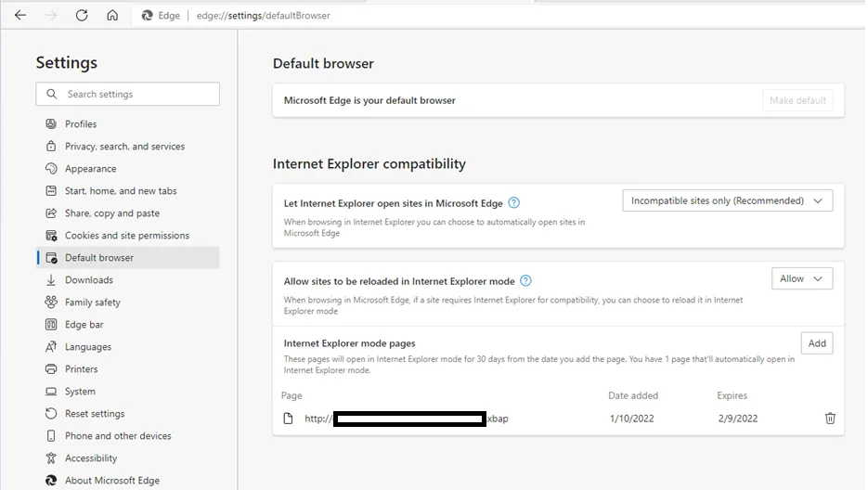This screenshot has width=868, height=490.
Task: Click the Languages icon in the sidebar
Action: coord(51,346)
